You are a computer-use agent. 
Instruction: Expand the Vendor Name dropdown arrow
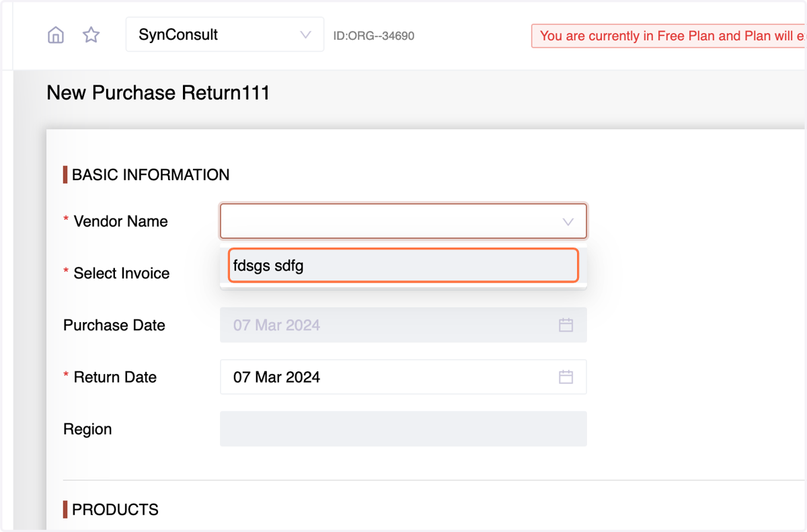click(x=568, y=221)
